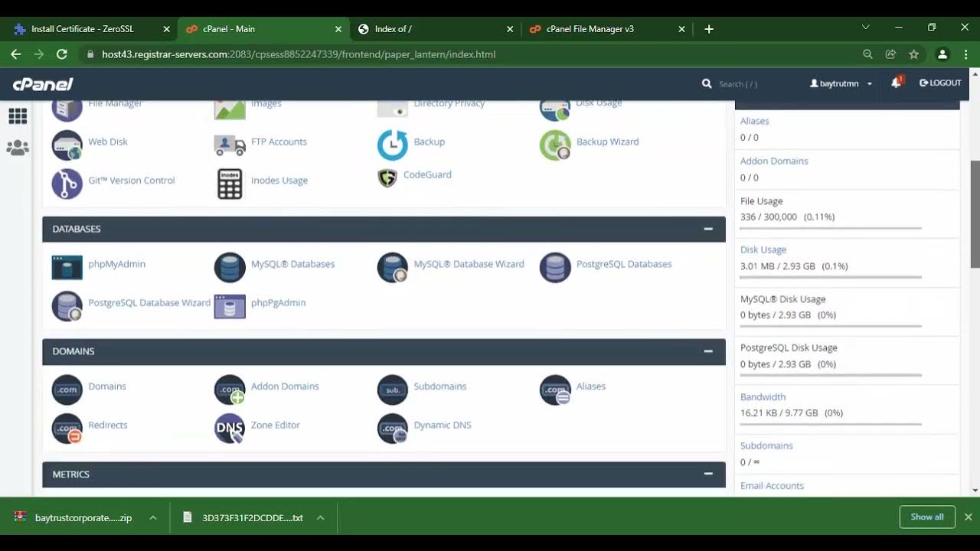The image size is (980, 551).
Task: Open the DNS Zone Editor icon
Action: (x=230, y=429)
